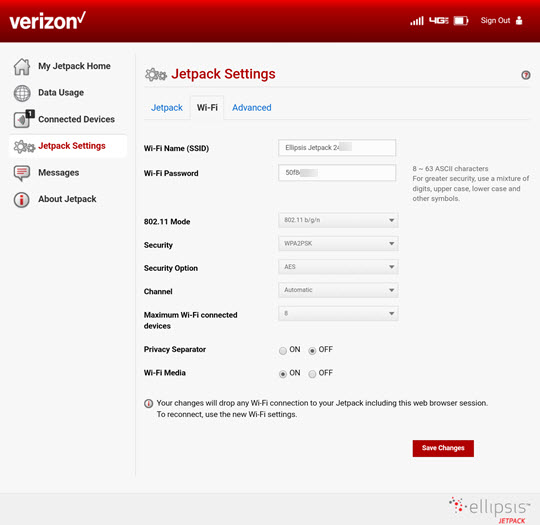The width and height of the screenshot is (540, 525).
Task: Open the Security dropdown showing WPA2PSK
Action: click(338, 244)
